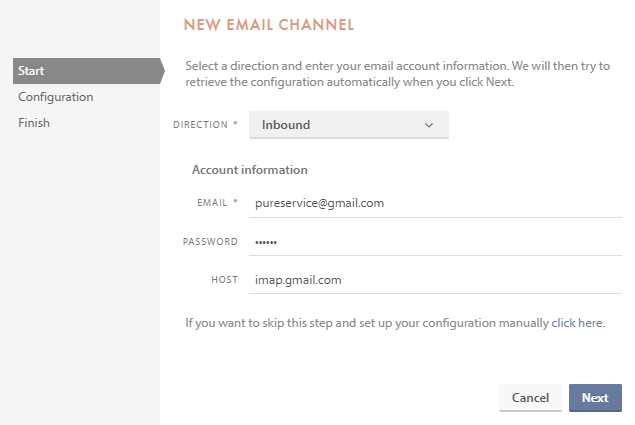Click the DIRECTION field label
635x425 pixels.
point(201,125)
